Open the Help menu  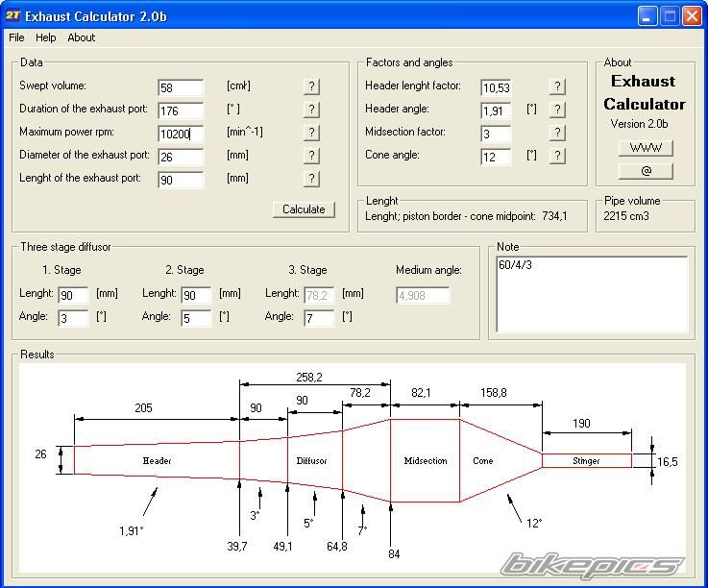[45, 37]
